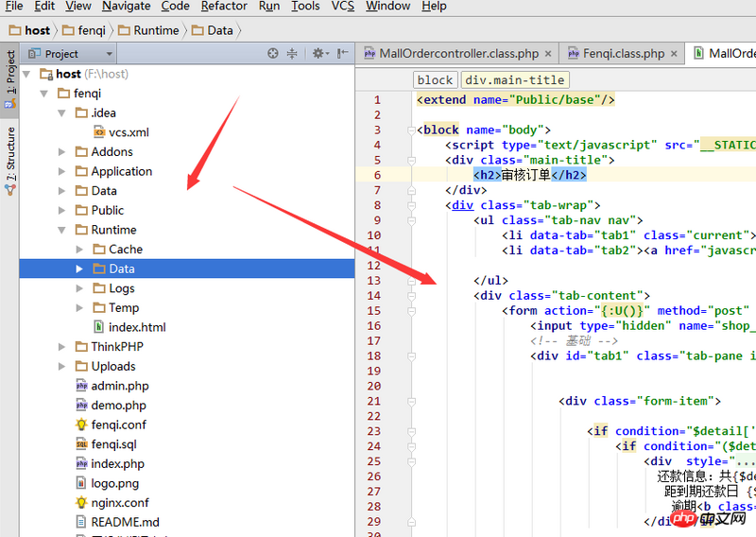Screen dimensions: 756x537
Task: Click the div.main-title breadcrumb
Action: click(515, 80)
